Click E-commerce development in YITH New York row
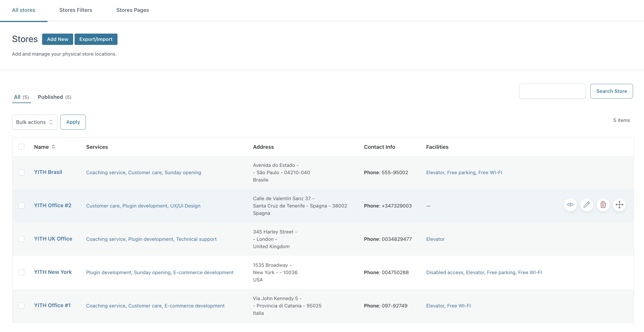Viewport: 644px width, 332px height. 203,272
